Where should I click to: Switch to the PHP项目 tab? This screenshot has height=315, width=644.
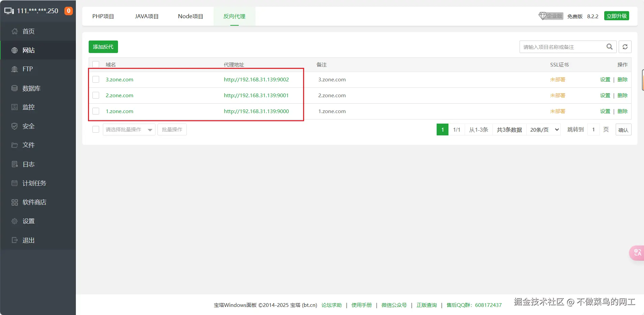click(x=103, y=16)
